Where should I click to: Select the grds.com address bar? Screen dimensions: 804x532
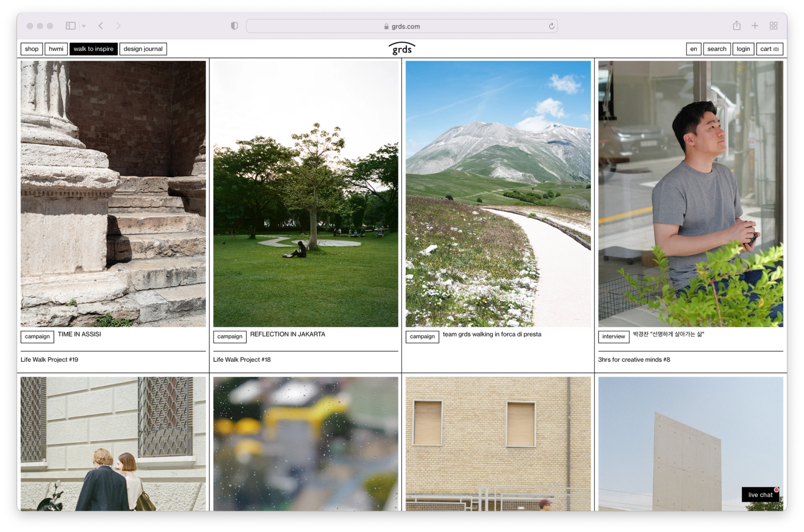coord(401,26)
